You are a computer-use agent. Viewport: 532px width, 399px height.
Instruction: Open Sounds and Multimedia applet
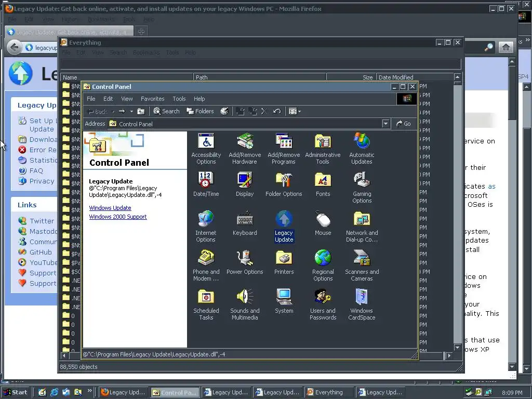[245, 304]
